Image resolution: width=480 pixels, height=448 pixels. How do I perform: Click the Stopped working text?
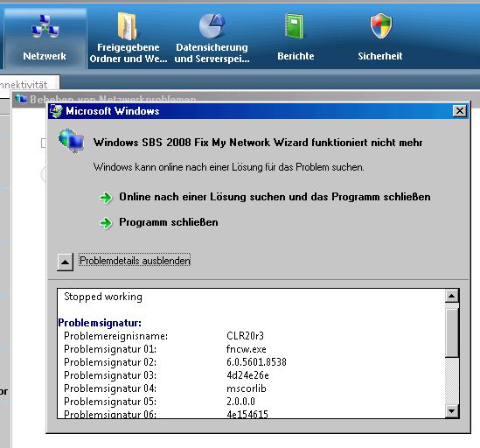(x=103, y=297)
